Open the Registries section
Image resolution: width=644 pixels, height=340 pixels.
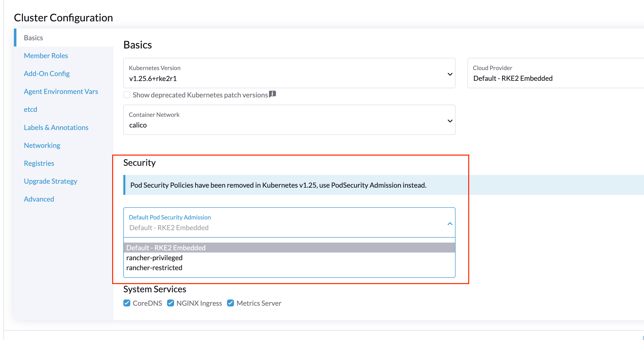coord(39,163)
